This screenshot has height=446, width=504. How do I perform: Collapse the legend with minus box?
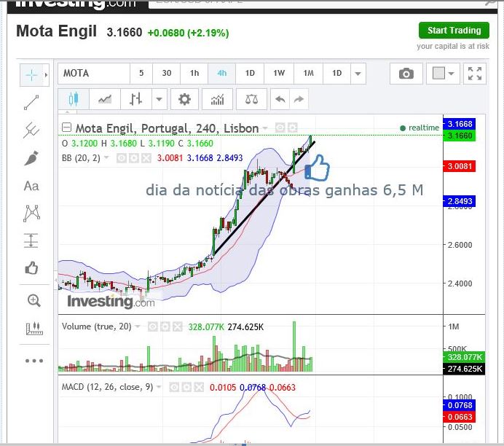[66, 128]
